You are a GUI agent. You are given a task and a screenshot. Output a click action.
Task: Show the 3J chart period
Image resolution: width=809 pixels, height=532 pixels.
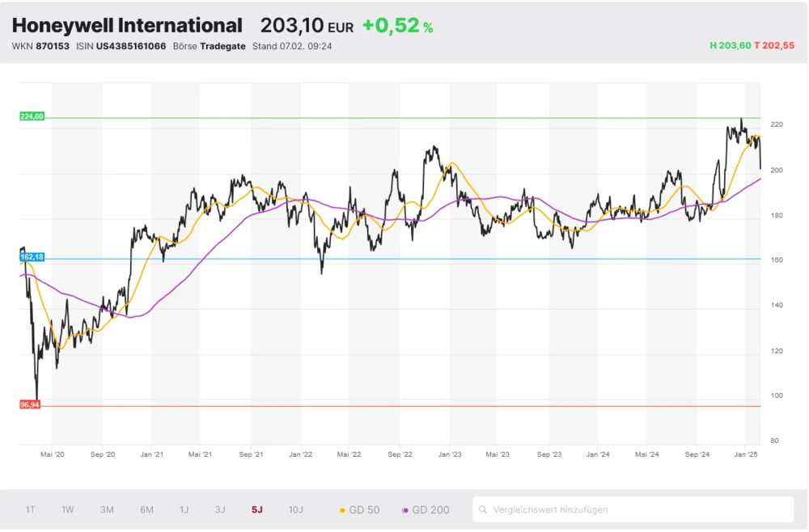coord(220,510)
